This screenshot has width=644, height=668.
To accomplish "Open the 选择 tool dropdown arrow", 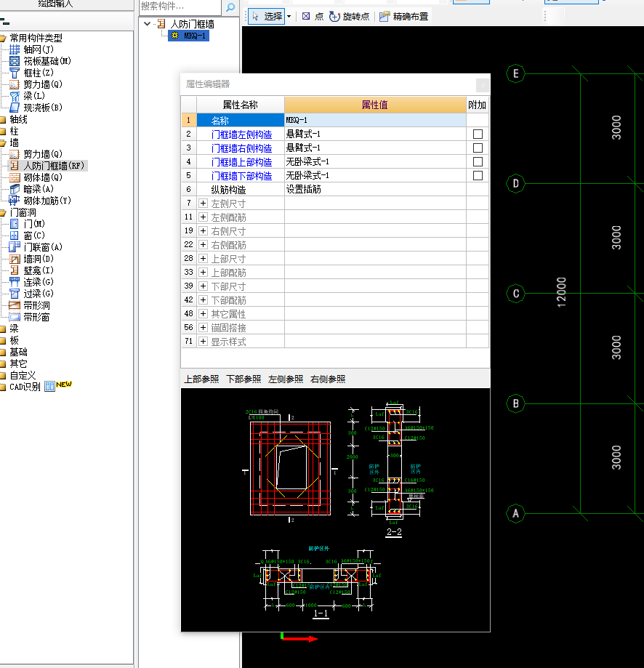I will click(x=289, y=17).
